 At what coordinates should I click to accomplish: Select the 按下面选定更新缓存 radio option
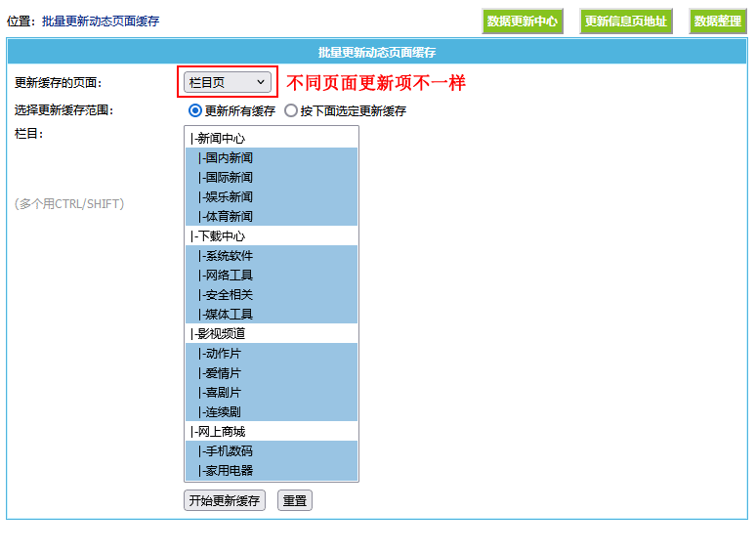pos(291,111)
